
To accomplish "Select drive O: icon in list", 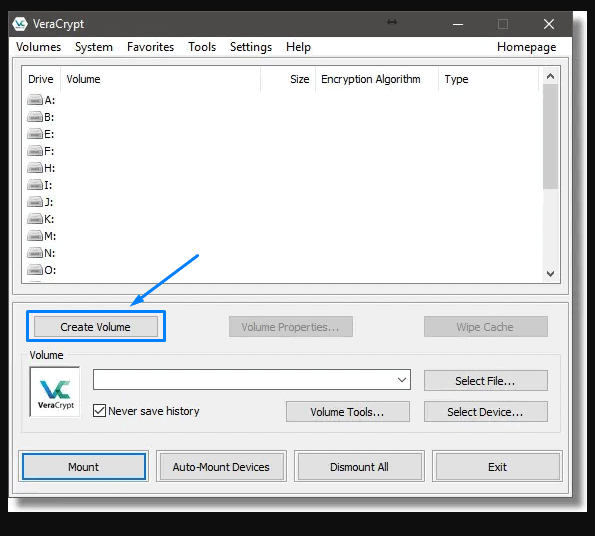I will point(35,270).
